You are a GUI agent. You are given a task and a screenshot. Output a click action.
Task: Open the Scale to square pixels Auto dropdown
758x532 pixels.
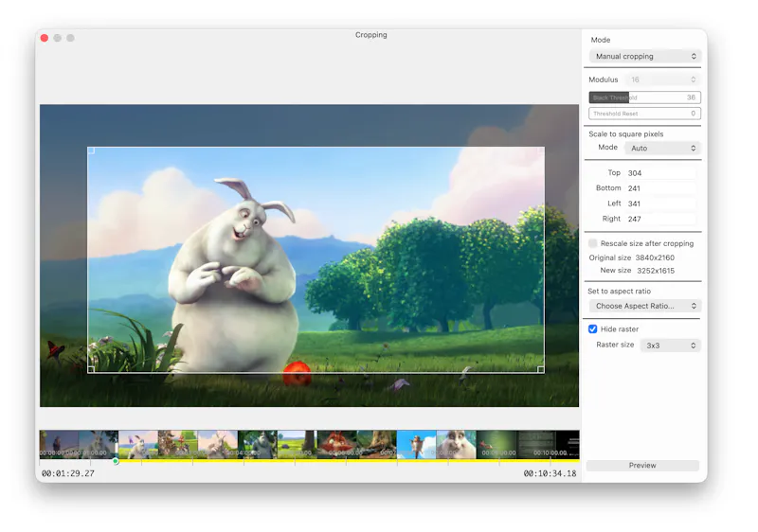click(662, 149)
